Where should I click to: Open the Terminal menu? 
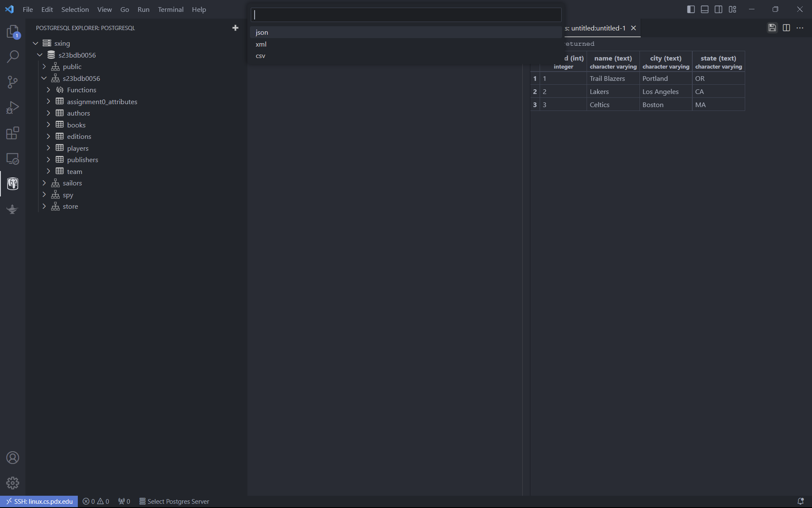coord(170,9)
